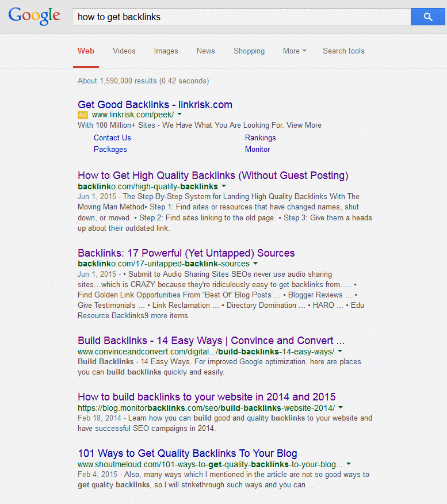Open Search tools options
The width and height of the screenshot is (447, 504).
[x=343, y=51]
